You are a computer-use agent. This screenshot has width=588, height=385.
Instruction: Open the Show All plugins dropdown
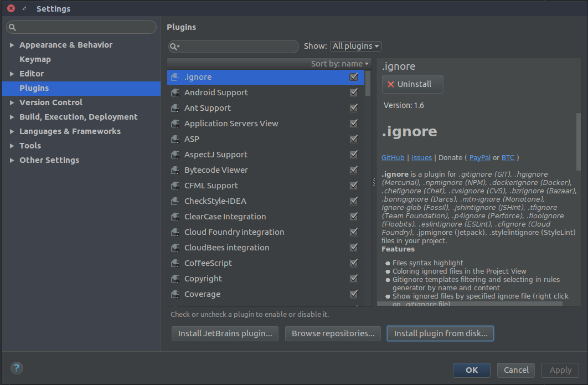(x=356, y=47)
